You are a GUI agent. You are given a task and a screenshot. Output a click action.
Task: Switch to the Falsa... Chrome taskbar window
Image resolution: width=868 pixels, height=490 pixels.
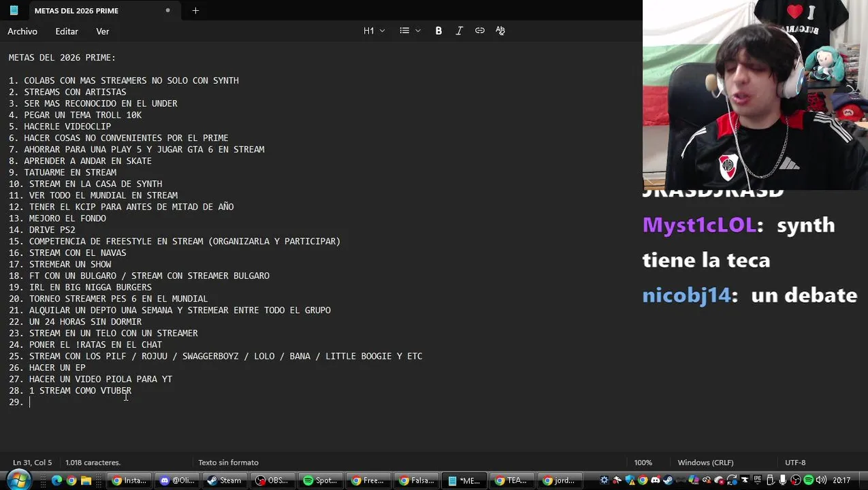coord(416,480)
